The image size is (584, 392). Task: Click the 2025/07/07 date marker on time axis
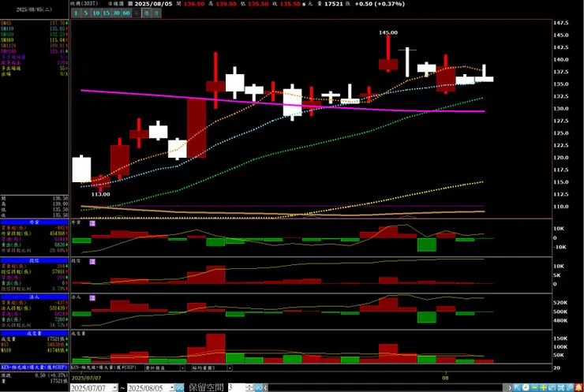tap(86, 378)
